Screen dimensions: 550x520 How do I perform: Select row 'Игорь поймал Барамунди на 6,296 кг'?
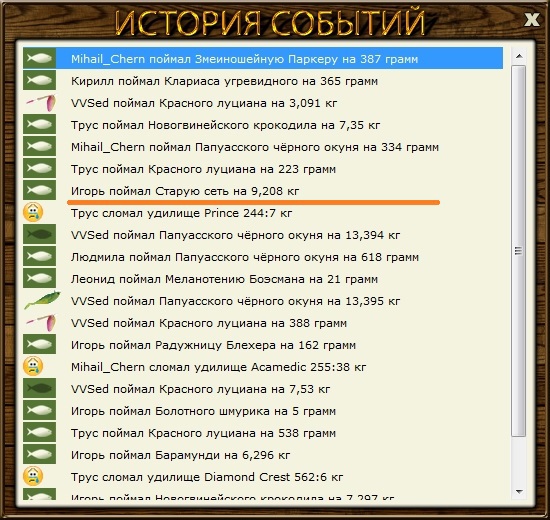tap(263, 454)
